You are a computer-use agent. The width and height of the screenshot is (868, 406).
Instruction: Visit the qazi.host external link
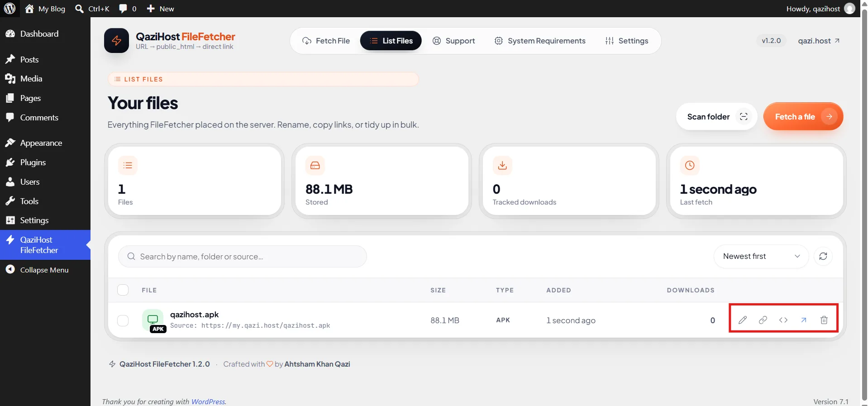pos(819,41)
